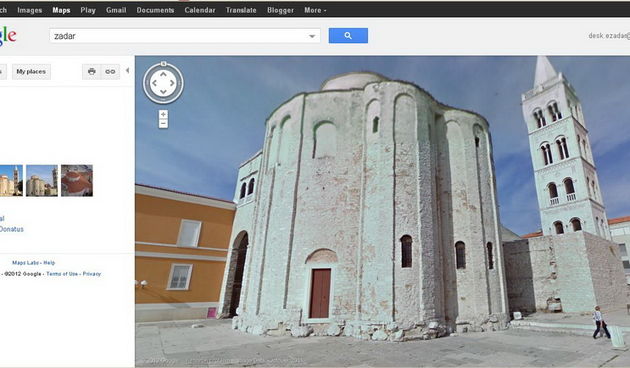
Task: Click the Maps Labs link
Action: click(x=25, y=263)
